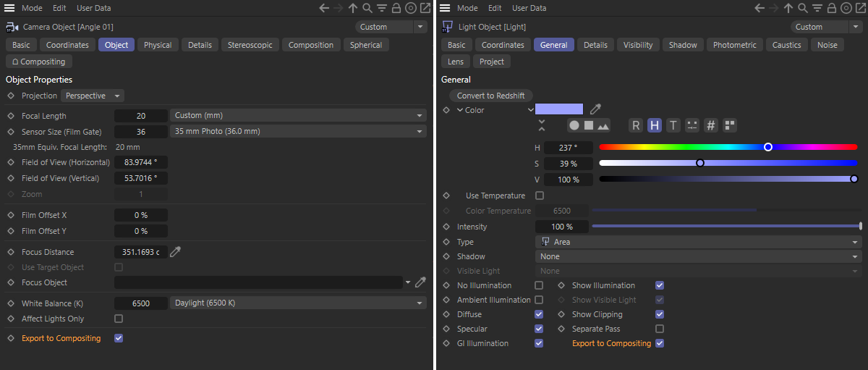868x370 pixels.
Task: Click eyedropper next to light Color swatch
Action: 595,109
